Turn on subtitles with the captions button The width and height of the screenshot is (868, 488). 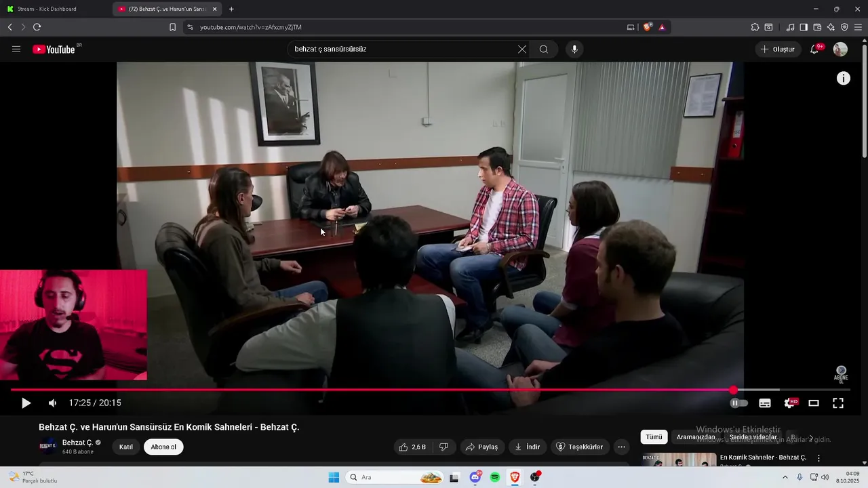[765, 403]
